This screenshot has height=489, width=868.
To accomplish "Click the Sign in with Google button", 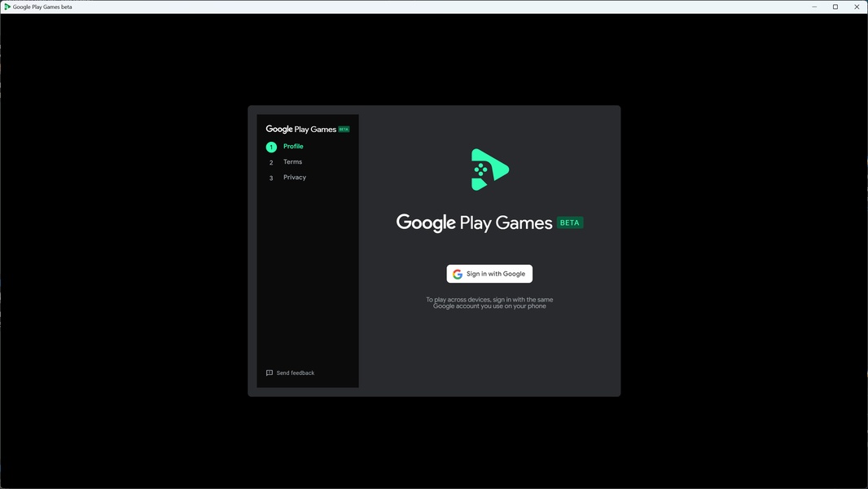I will [x=489, y=274].
